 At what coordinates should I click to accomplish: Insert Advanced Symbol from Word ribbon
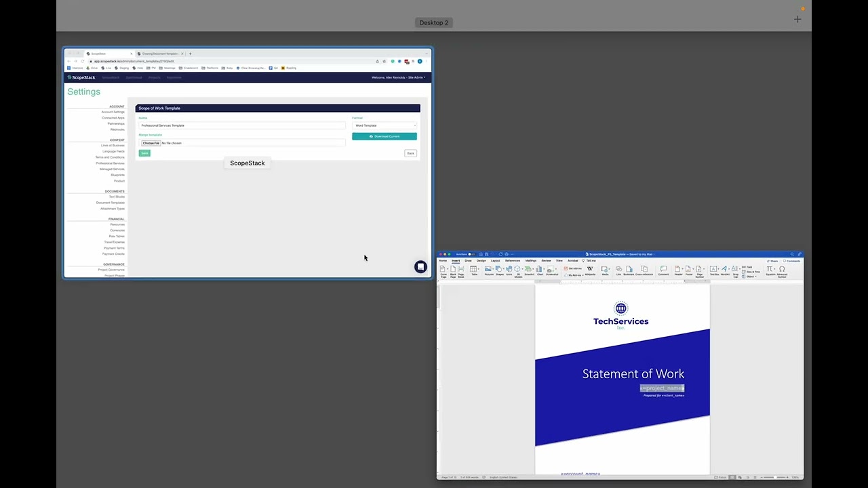tap(782, 271)
